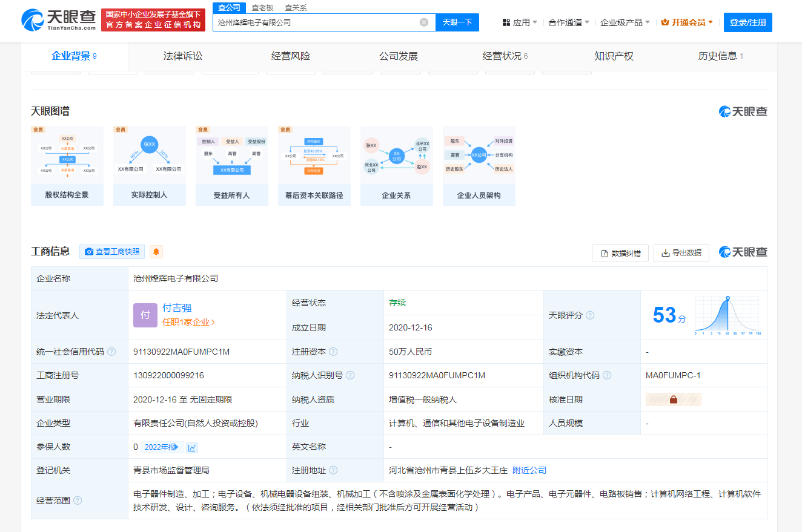802x532 pixels.
Task: Expand the 合作通道 dropdown
Action: point(569,22)
